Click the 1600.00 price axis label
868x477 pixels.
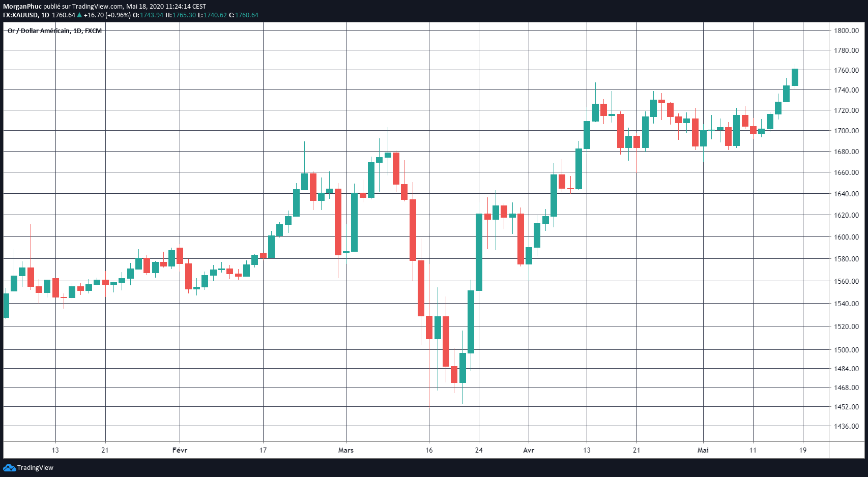[846, 237]
